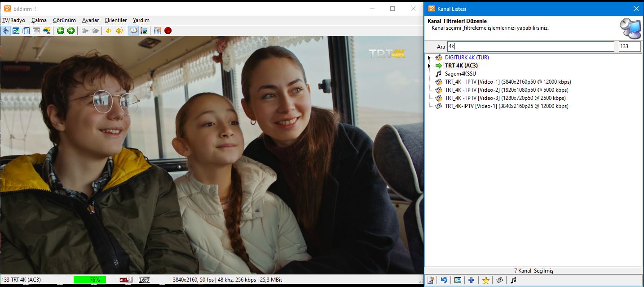
Task: Click the picture frame icon in Kanal Listesi
Action: pos(458,280)
